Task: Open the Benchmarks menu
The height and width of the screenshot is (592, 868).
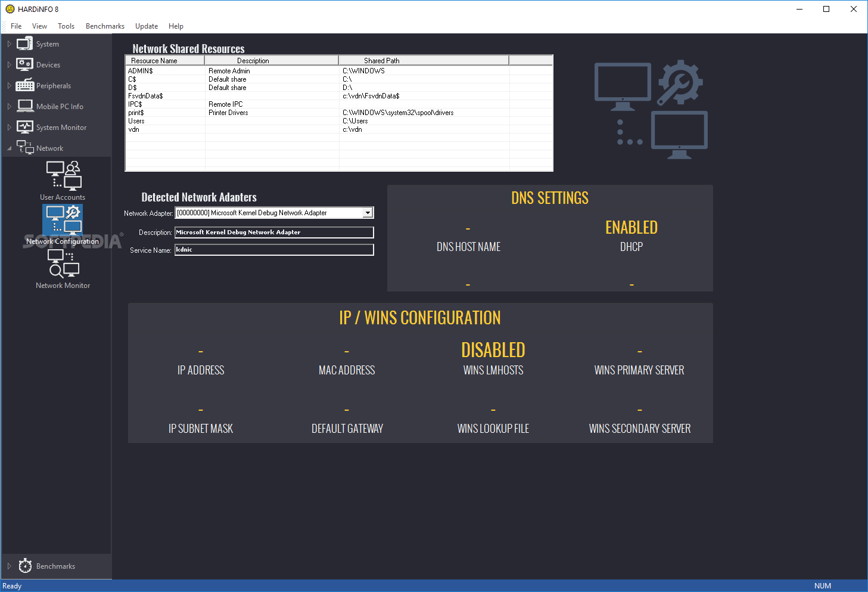Action: point(105,26)
